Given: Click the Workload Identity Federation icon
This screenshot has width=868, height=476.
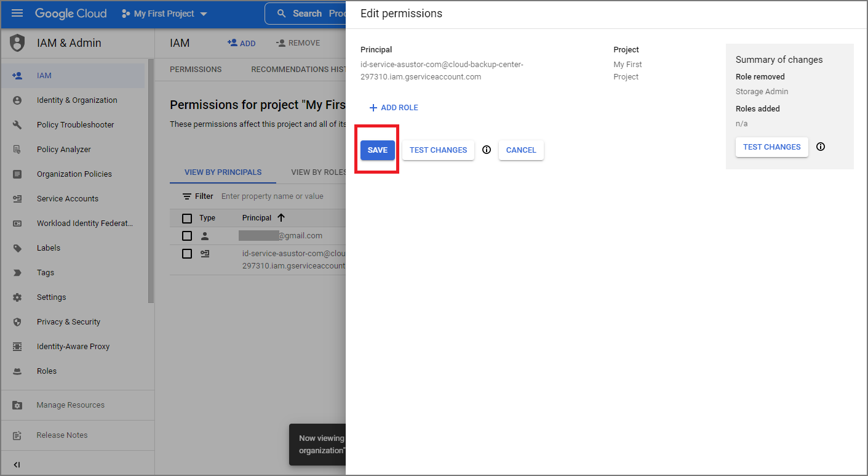Looking at the screenshot, I should [x=17, y=224].
